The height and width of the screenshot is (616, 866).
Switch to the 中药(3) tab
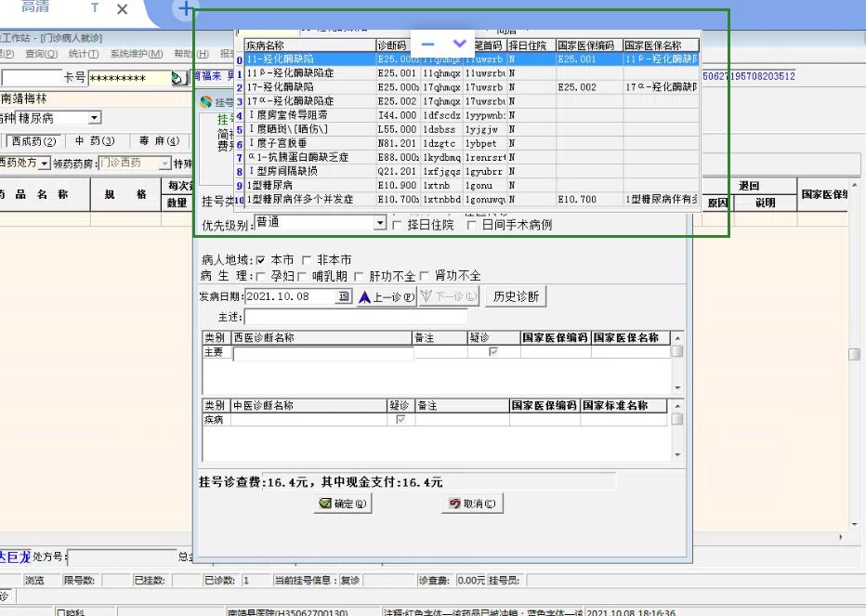coord(95,141)
